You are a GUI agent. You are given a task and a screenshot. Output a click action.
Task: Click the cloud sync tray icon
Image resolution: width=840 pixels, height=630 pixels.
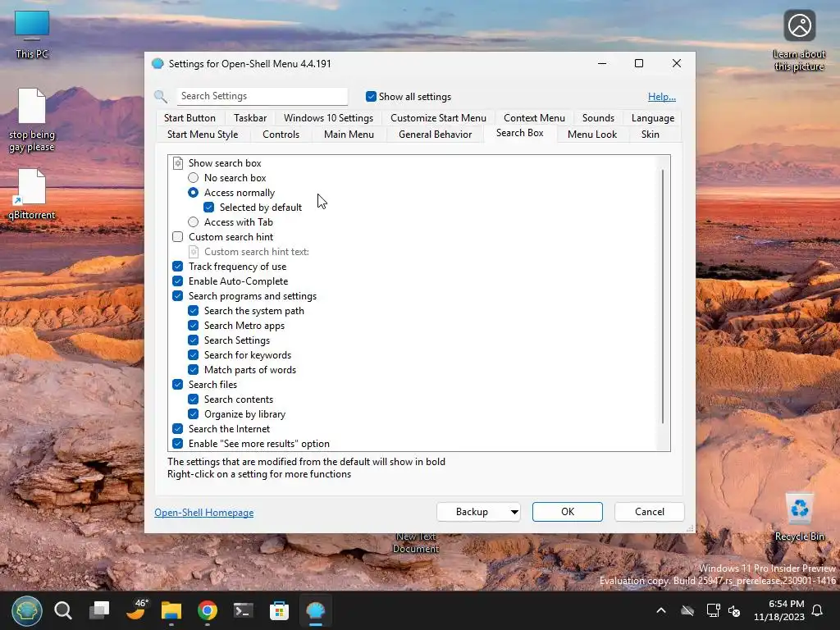[x=687, y=610]
